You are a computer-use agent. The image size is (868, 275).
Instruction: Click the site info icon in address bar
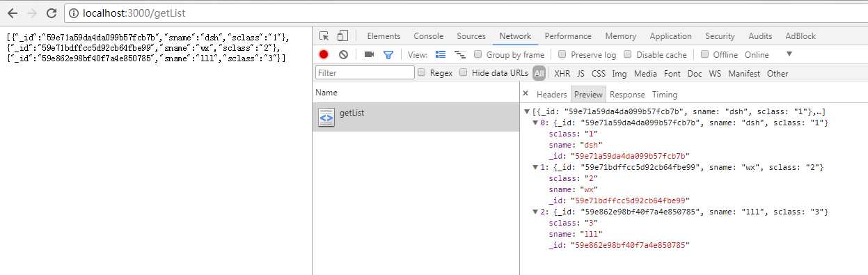[73, 13]
